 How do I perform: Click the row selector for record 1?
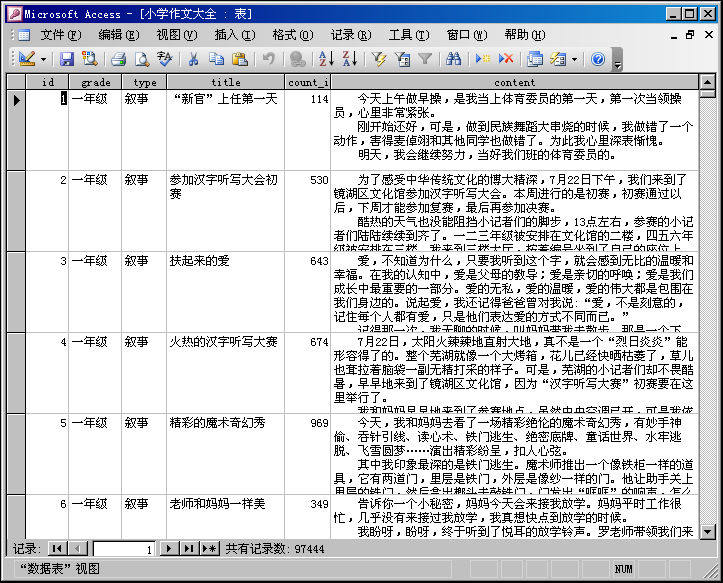point(16,130)
